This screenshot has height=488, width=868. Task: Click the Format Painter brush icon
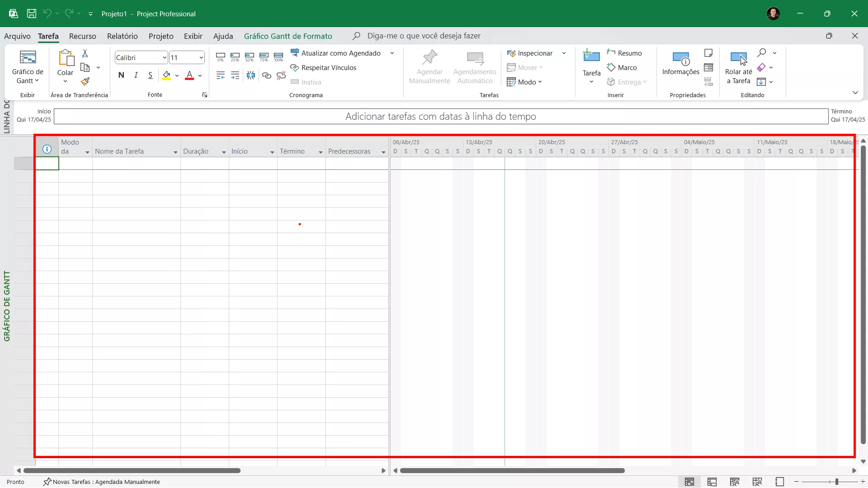[85, 81]
